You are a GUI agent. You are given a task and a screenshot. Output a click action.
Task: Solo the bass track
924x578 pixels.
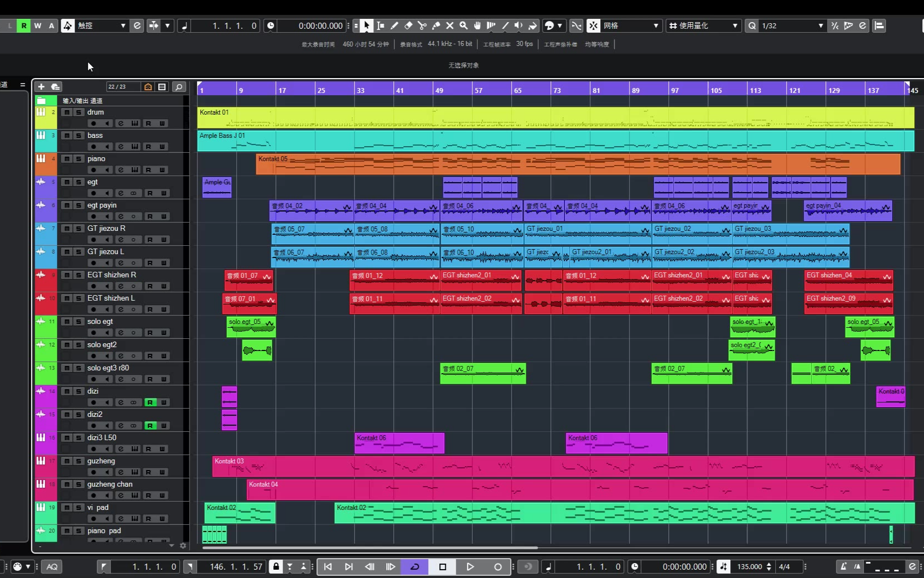click(79, 136)
